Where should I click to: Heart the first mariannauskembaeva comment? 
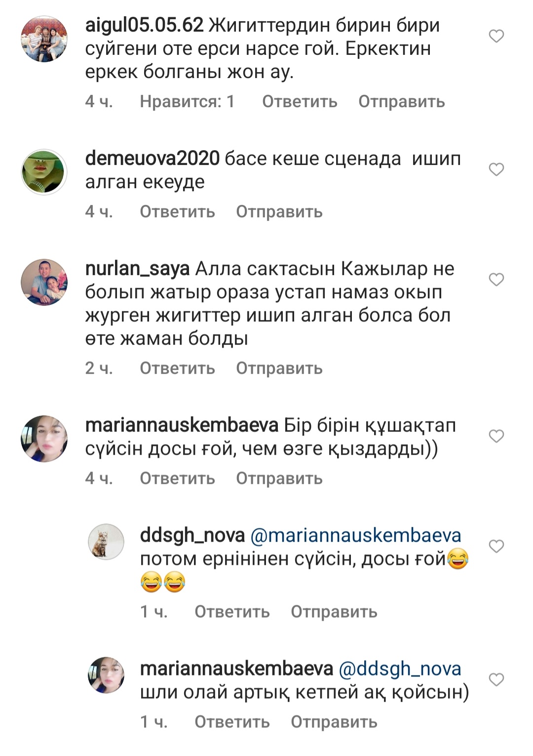pyautogui.click(x=496, y=437)
